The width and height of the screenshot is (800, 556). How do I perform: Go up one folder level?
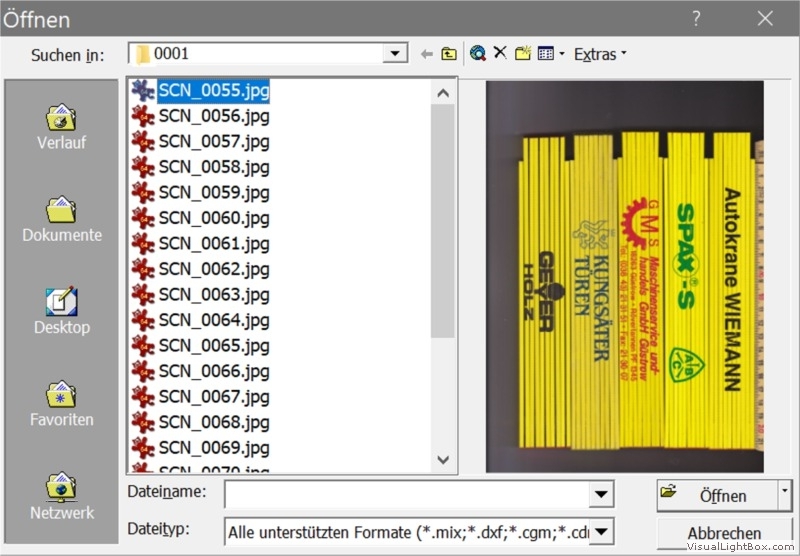(449, 54)
